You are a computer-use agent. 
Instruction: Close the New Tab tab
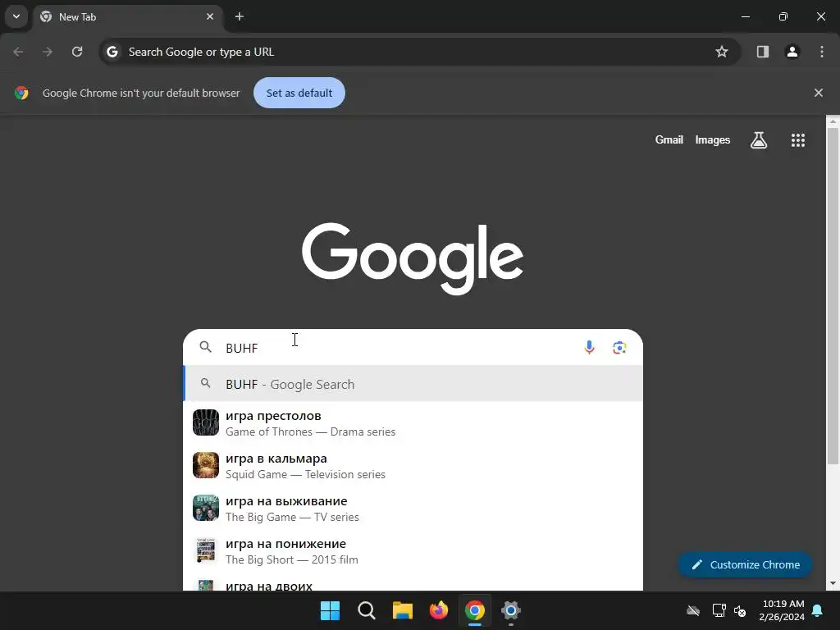tap(210, 16)
